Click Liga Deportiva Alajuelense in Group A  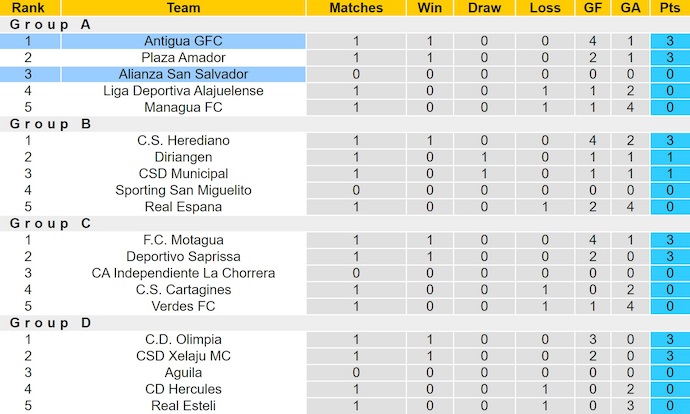click(x=183, y=91)
